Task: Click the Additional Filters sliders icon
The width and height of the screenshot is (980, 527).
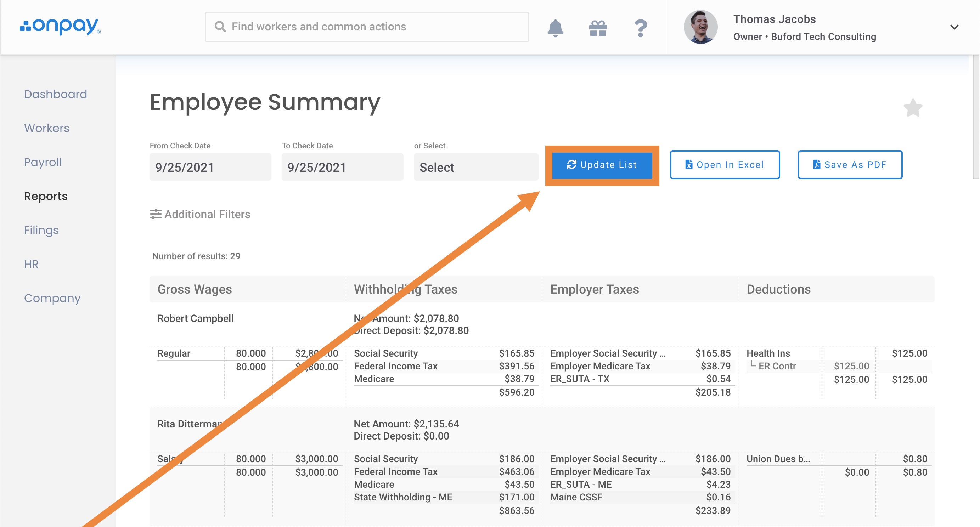Action: [156, 214]
